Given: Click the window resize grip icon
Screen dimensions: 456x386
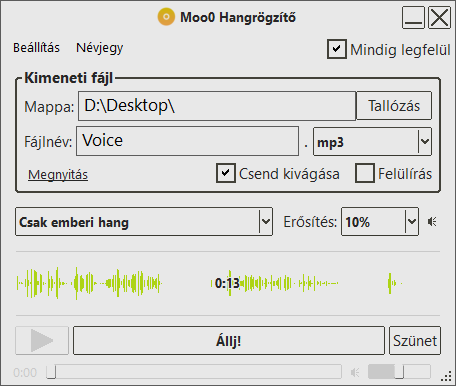Looking at the screenshot, I should (x=446, y=376).
